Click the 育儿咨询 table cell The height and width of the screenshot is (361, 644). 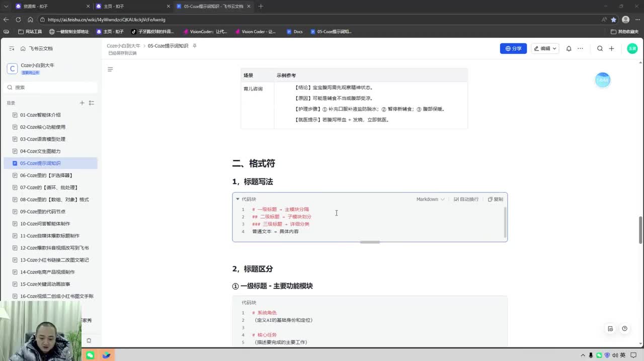258,105
